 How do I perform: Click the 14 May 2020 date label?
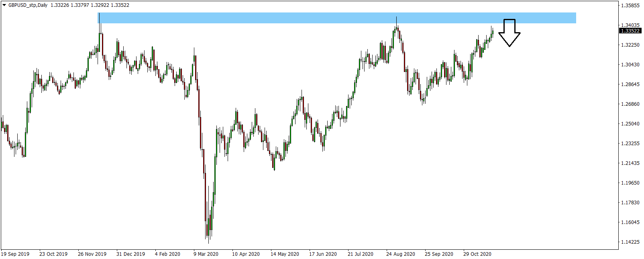click(285, 254)
